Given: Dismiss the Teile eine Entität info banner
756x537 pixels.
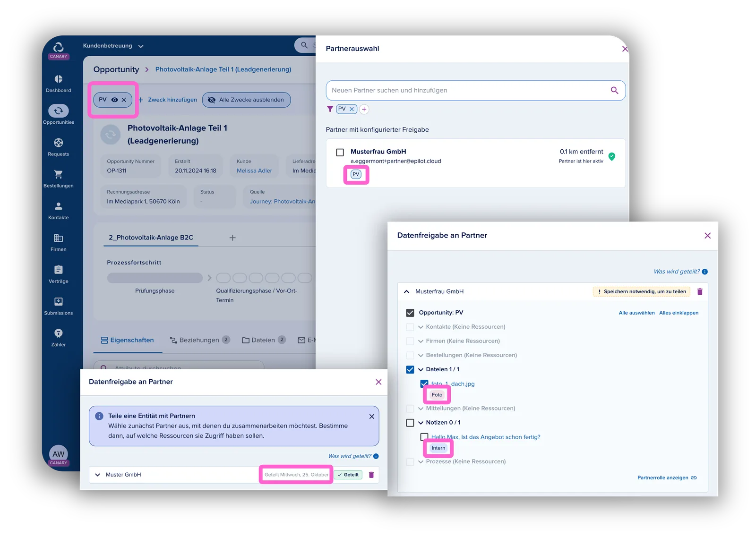Looking at the screenshot, I should click(x=371, y=417).
